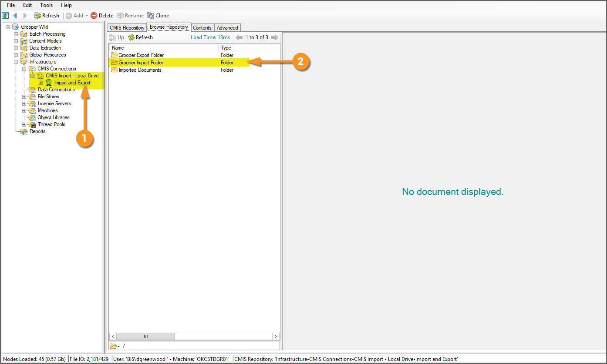Expand the License Servers node
The height and width of the screenshot is (364, 607).
24,104
